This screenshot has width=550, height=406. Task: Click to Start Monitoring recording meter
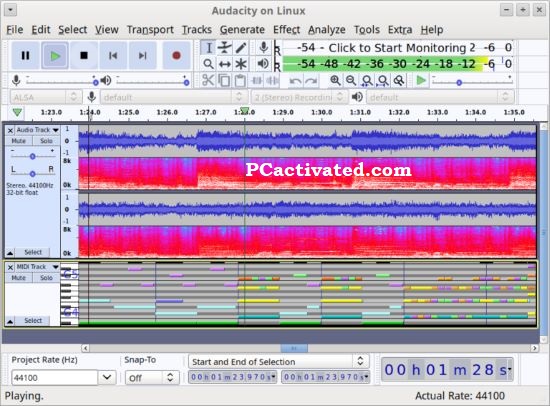click(x=397, y=47)
